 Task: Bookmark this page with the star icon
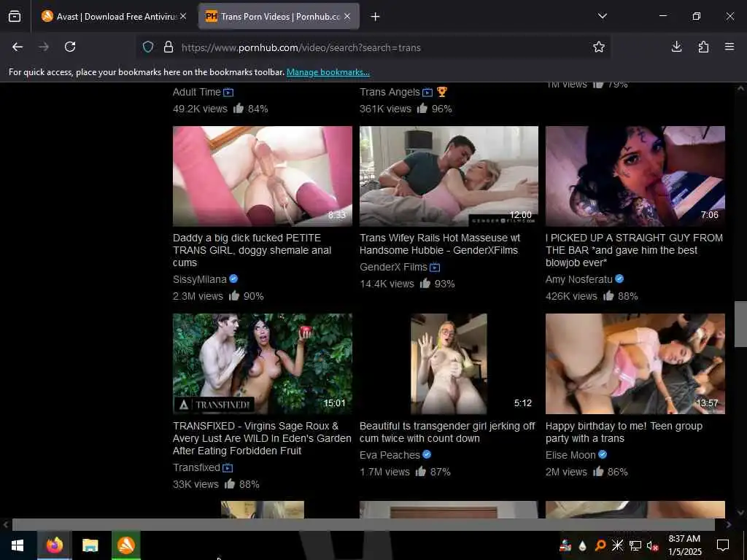click(599, 47)
